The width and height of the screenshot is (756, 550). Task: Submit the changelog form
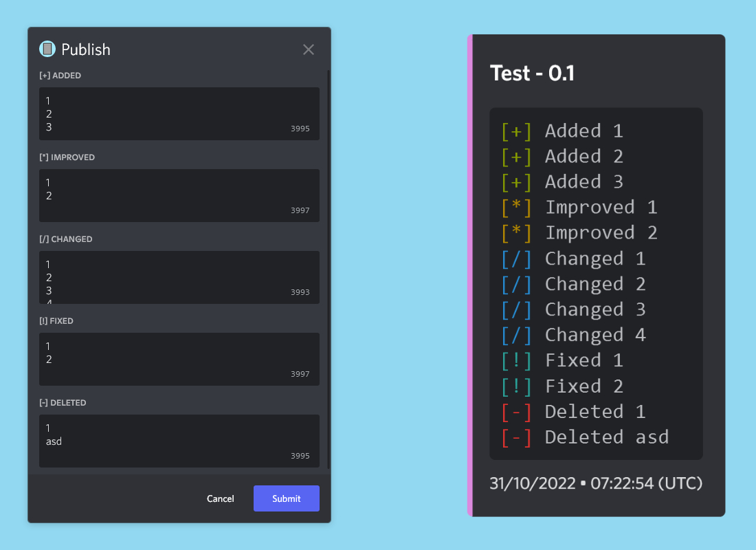[x=286, y=498]
